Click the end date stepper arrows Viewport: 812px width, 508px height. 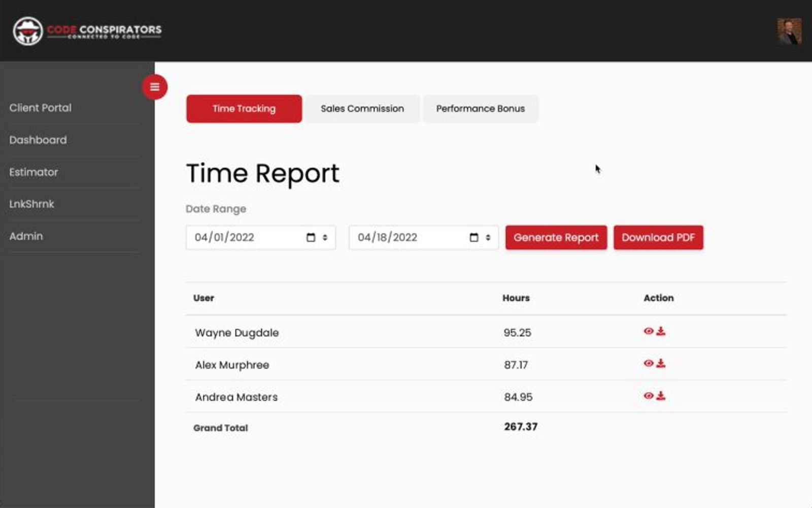click(488, 237)
